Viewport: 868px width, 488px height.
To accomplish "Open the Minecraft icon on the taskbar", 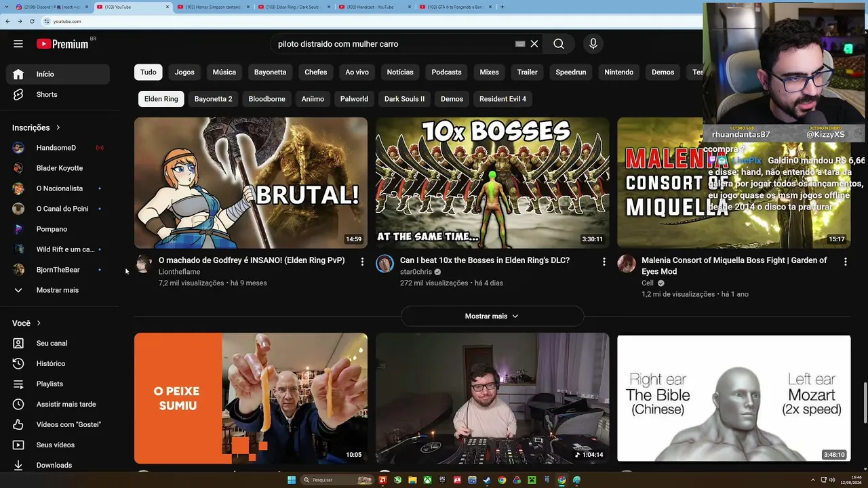I will pyautogui.click(x=532, y=480).
